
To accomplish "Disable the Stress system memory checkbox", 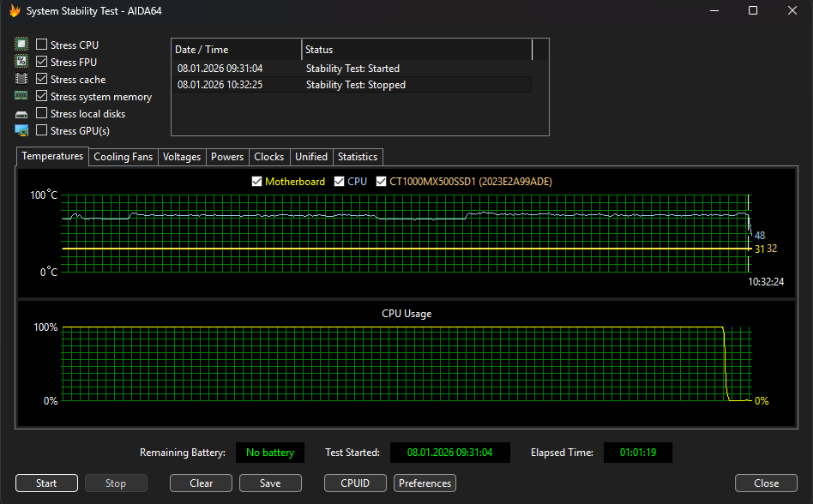I will click(41, 96).
